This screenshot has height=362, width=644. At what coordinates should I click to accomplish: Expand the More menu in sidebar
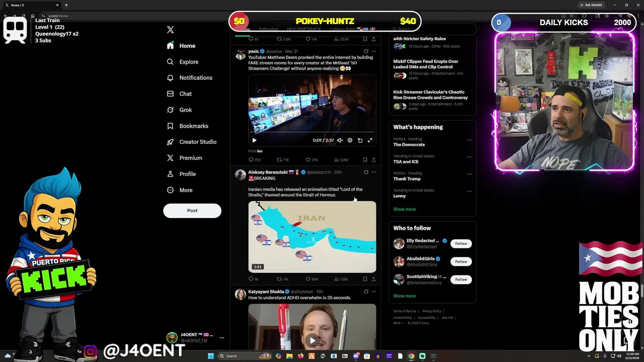tap(180, 190)
